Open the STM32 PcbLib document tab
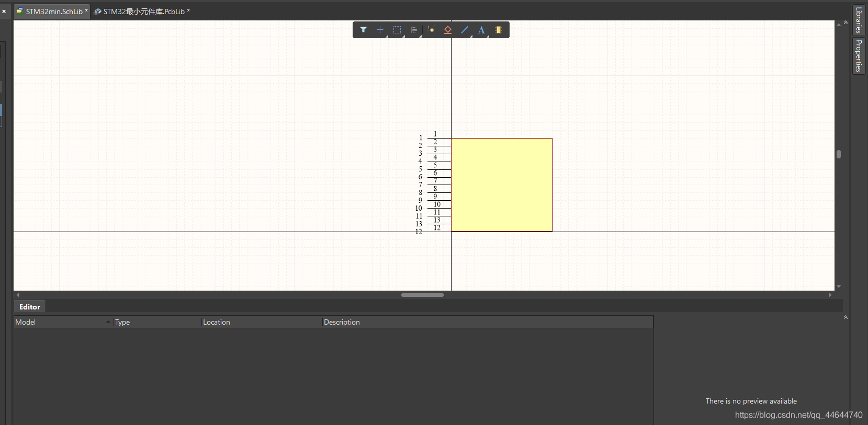 pos(142,12)
